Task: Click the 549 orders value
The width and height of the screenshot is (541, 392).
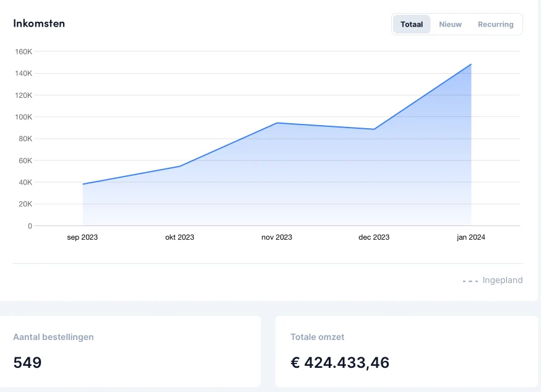Action: click(x=27, y=363)
